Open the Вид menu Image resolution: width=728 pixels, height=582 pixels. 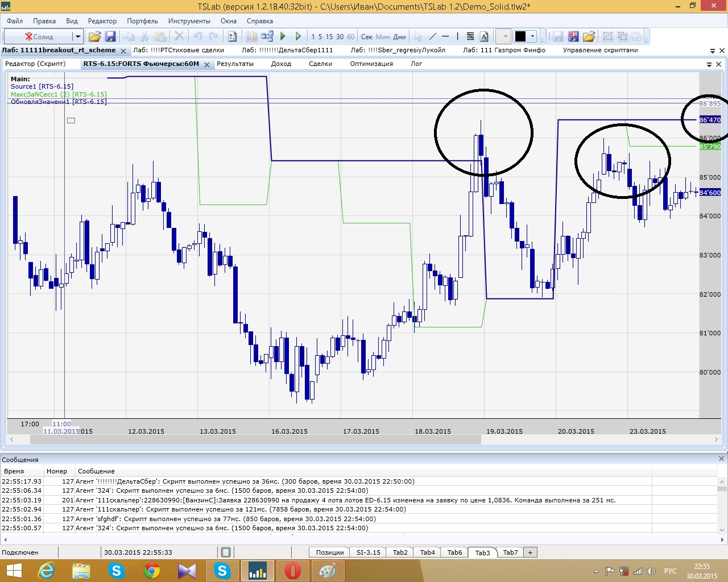[x=72, y=21]
